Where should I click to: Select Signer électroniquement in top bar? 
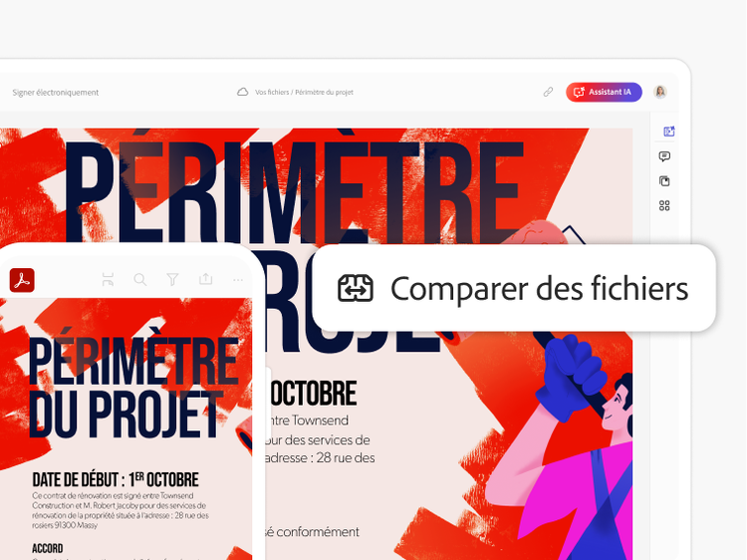point(55,93)
